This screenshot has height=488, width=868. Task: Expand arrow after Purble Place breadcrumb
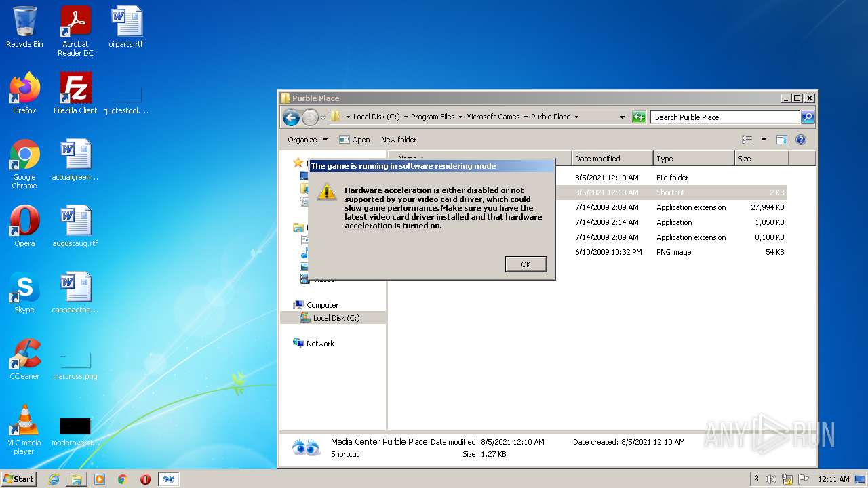[x=577, y=117]
